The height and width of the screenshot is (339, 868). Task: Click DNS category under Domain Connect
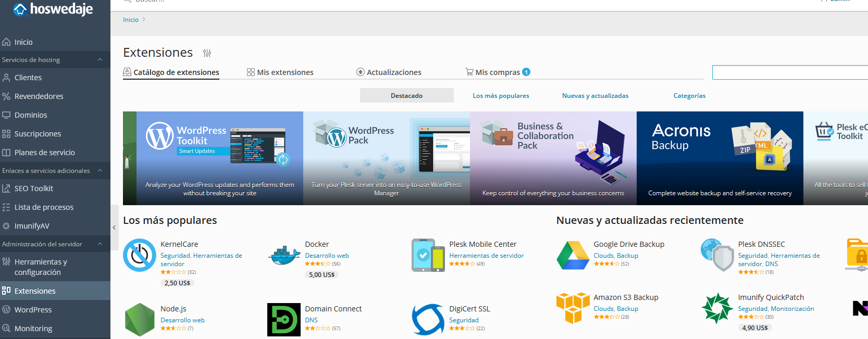click(x=311, y=320)
